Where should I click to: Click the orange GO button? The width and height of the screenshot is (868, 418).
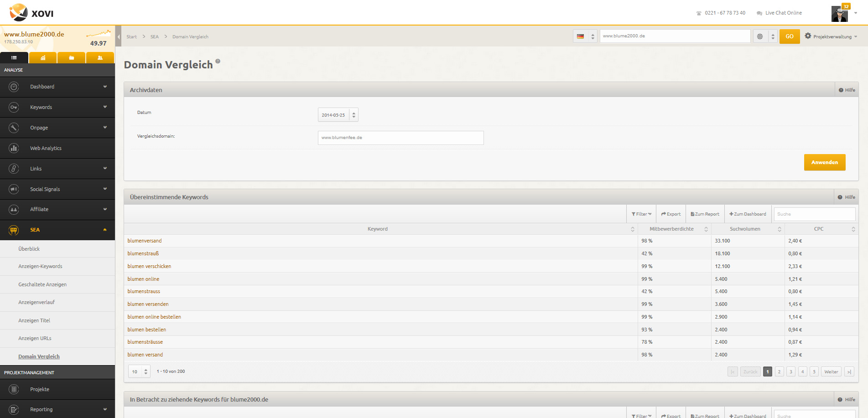790,36
